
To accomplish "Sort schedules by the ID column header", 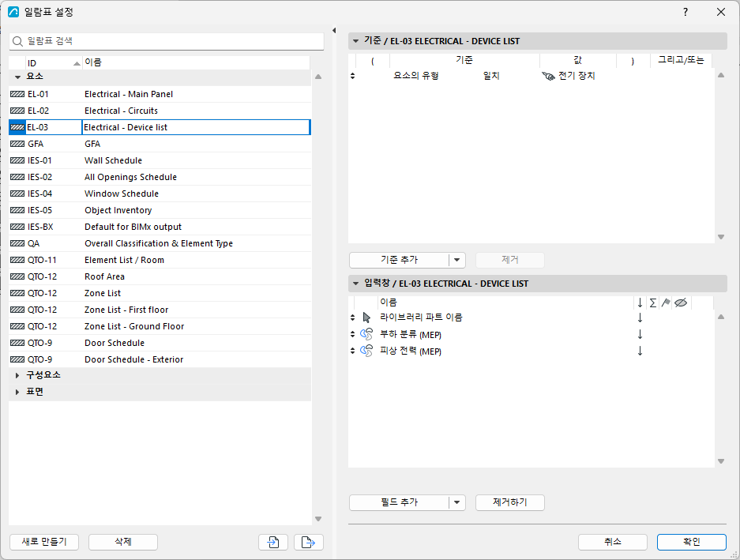I will pyautogui.click(x=54, y=63).
